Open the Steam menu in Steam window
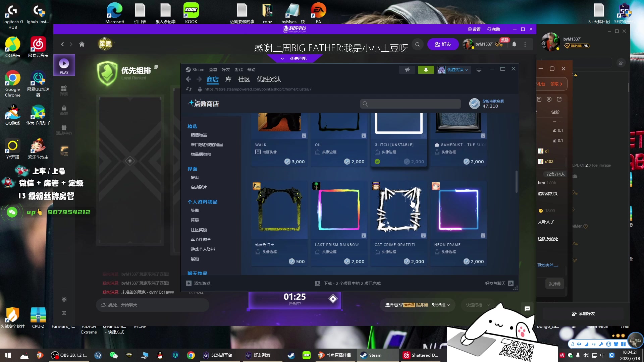The height and width of the screenshot is (362, 644). pyautogui.click(x=195, y=70)
